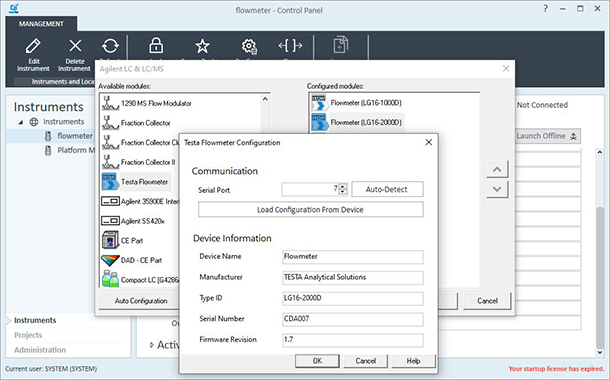
Task: Expand the Activity section triangle
Action: pos(152,345)
